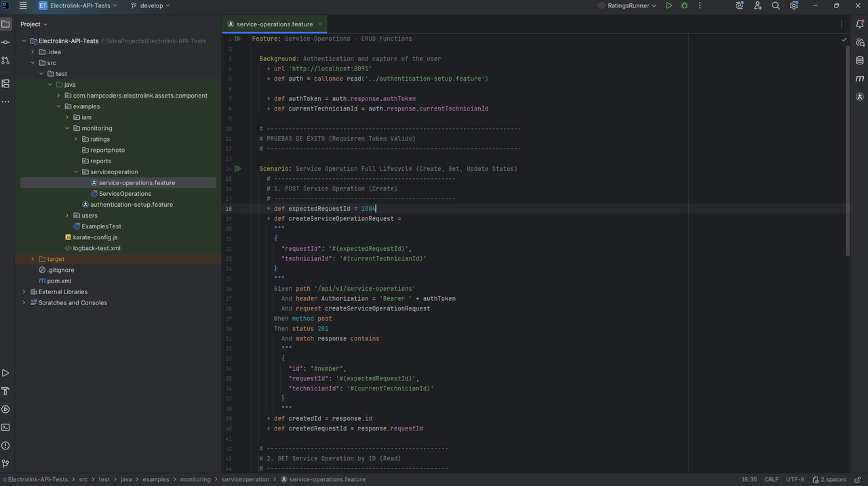Open the Database tool window
Viewport: 868px width, 486px height.
point(860,60)
